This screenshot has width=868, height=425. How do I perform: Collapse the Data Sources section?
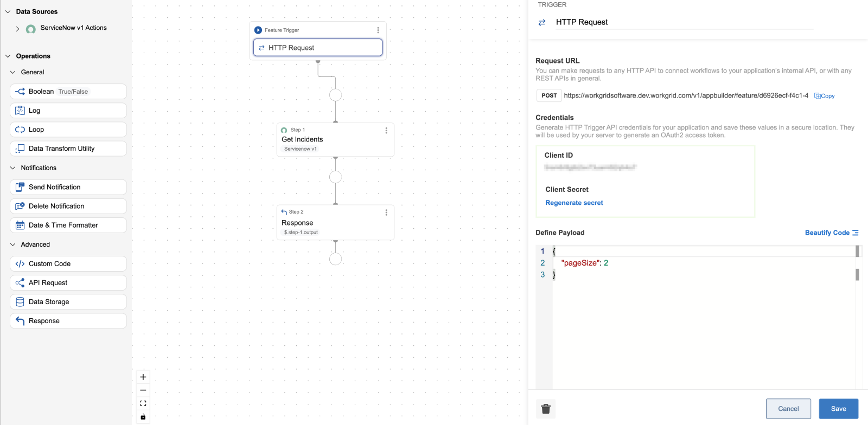(8, 11)
